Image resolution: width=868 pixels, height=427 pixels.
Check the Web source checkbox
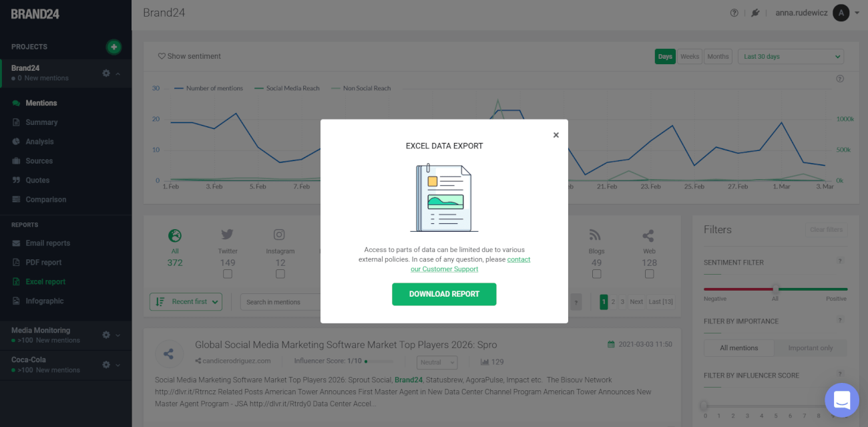649,274
